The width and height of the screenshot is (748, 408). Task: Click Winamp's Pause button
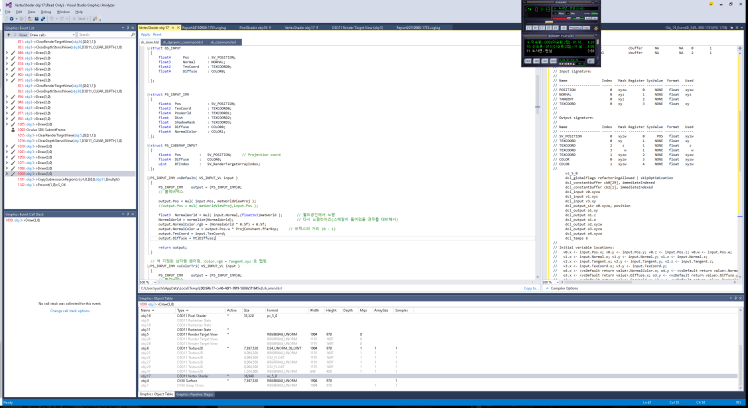[542, 28]
